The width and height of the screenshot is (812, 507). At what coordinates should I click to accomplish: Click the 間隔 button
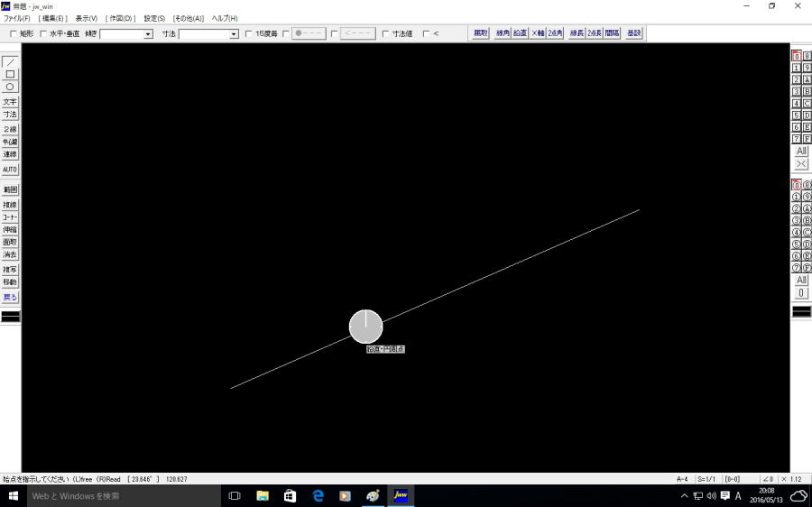(612, 33)
